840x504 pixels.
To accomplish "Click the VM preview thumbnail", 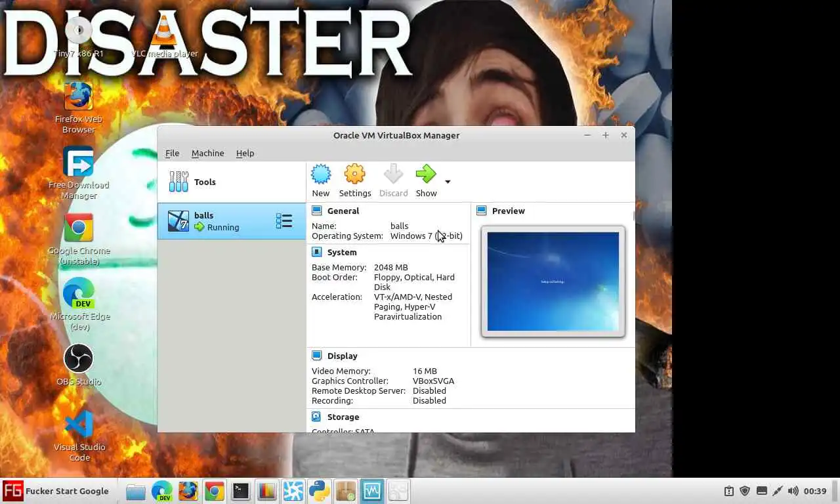I will tap(553, 282).
